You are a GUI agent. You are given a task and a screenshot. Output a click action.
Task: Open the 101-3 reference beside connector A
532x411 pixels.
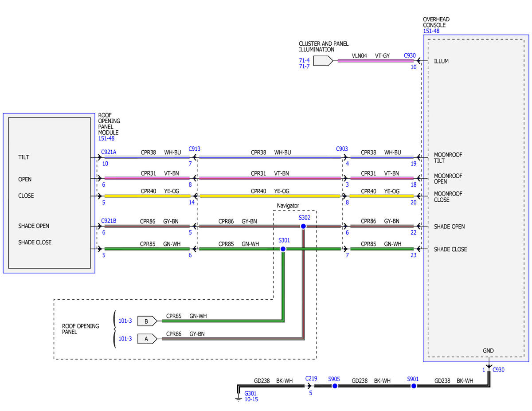(125, 339)
